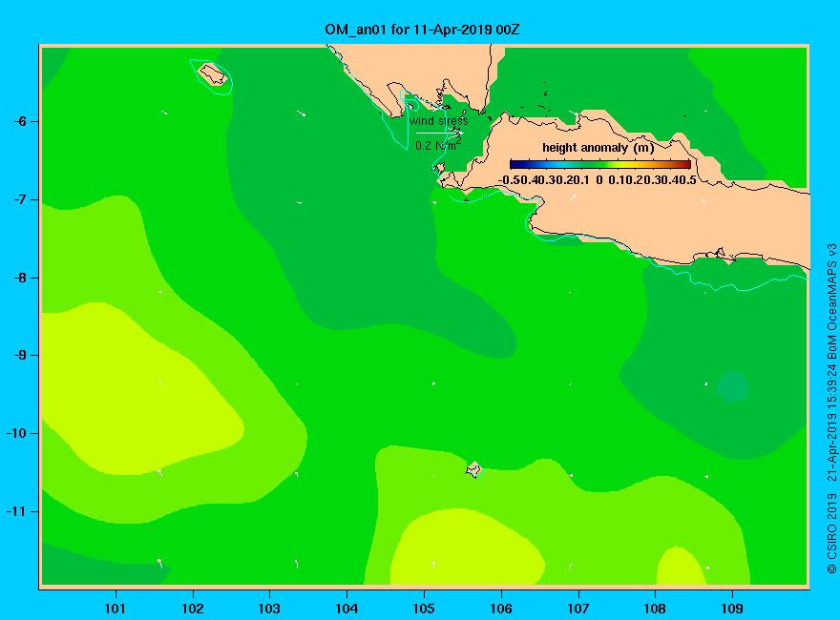
Task: Click the CSIRO OceanMAPS copyright text
Action: [x=831, y=409]
